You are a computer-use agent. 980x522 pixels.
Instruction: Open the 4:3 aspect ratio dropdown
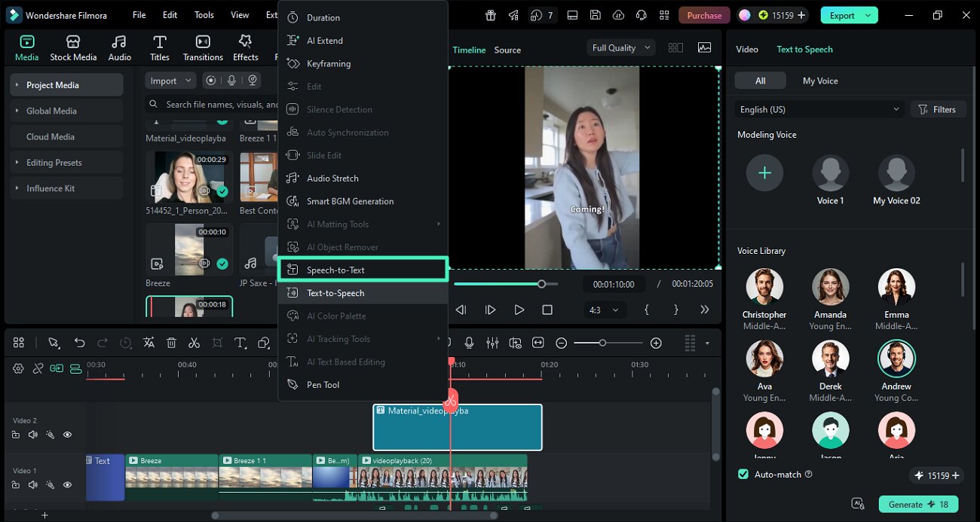605,310
